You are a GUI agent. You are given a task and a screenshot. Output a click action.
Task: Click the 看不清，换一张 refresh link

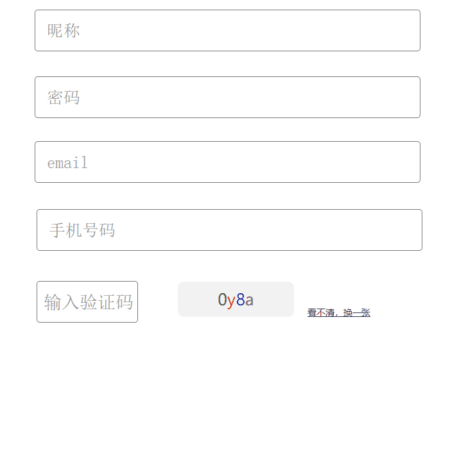(338, 313)
